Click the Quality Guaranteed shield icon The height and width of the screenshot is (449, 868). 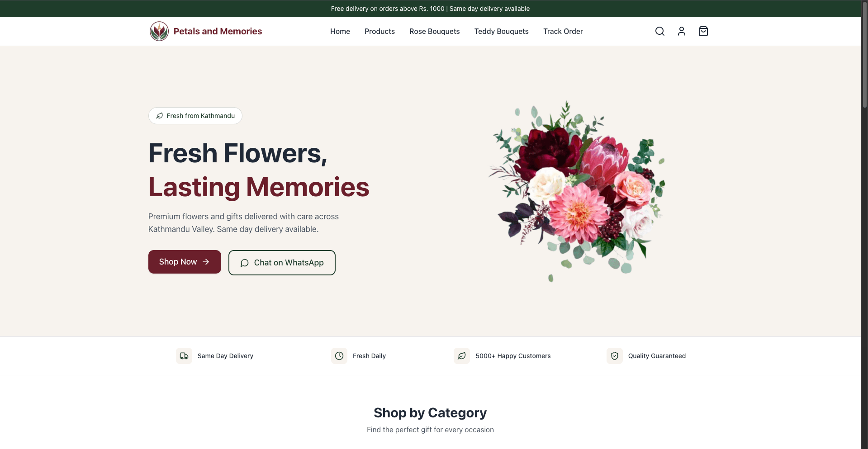(615, 356)
